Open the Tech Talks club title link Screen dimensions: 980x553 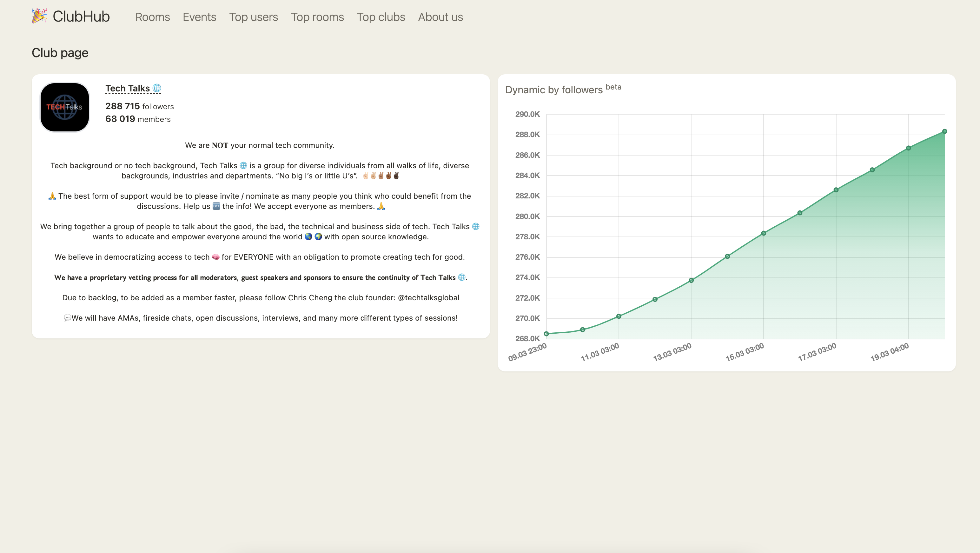coord(128,88)
